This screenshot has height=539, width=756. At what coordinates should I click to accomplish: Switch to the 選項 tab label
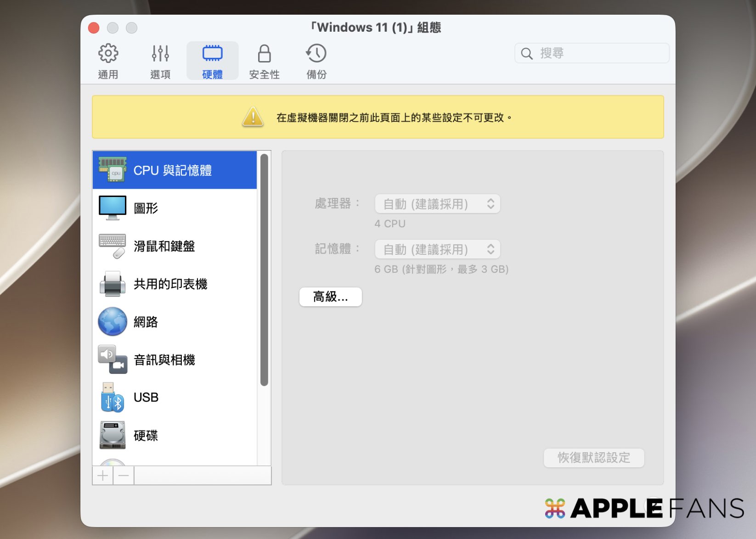pyautogui.click(x=160, y=74)
